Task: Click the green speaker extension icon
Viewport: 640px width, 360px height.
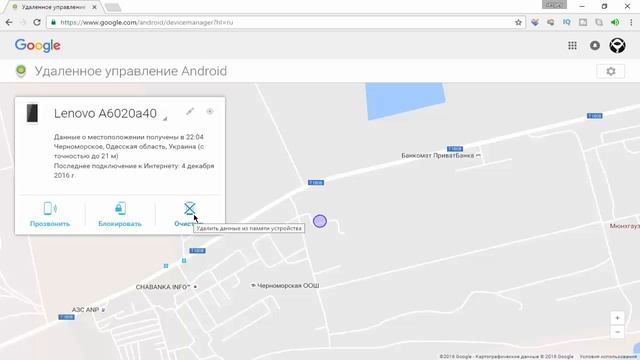Action: 615,22
